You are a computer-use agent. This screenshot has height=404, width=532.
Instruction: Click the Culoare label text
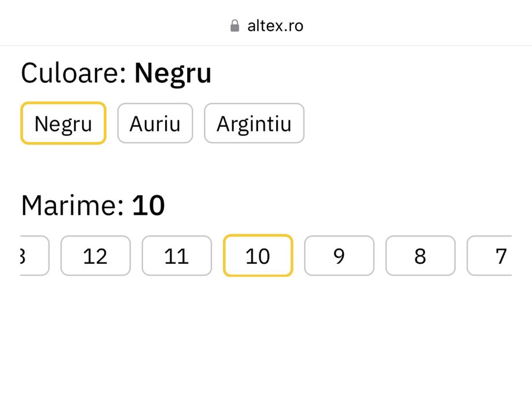coord(73,73)
